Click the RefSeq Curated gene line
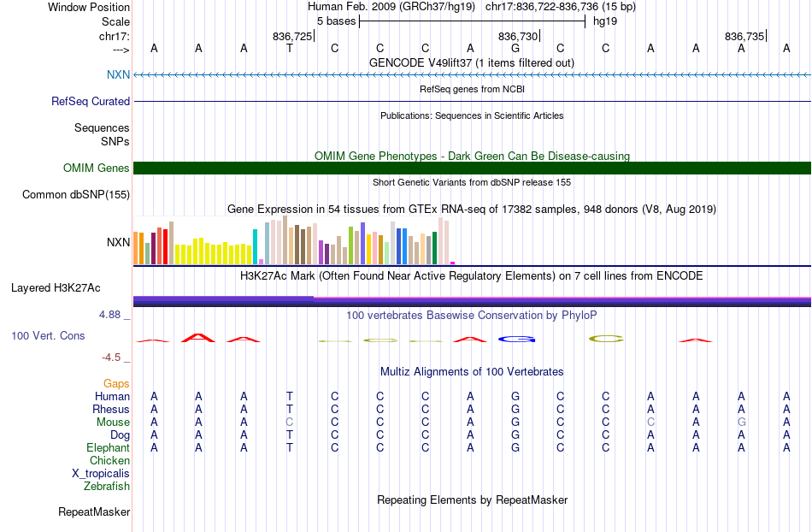Screen dimensions: 812x532 click(x=472, y=101)
